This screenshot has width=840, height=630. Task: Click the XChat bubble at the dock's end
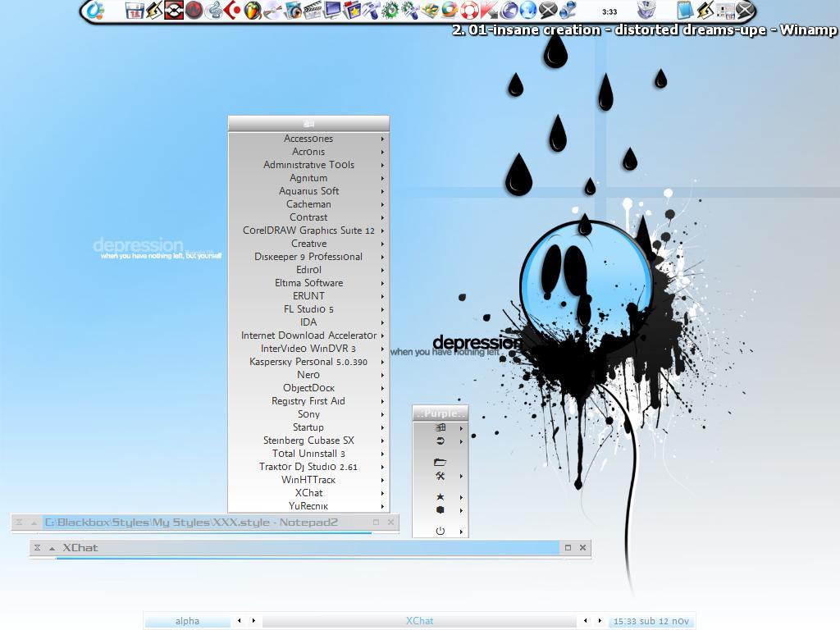[745, 10]
